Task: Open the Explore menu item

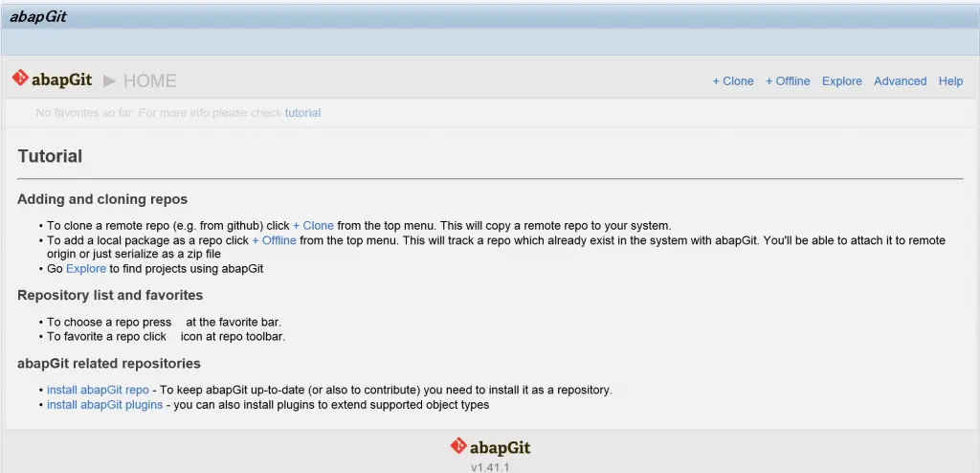Action: click(842, 81)
